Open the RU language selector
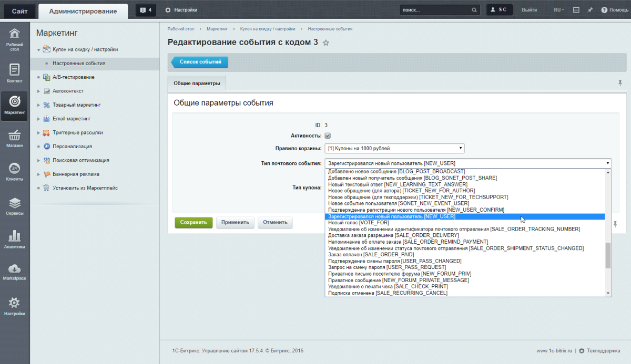This screenshot has height=364, width=631. tap(558, 10)
